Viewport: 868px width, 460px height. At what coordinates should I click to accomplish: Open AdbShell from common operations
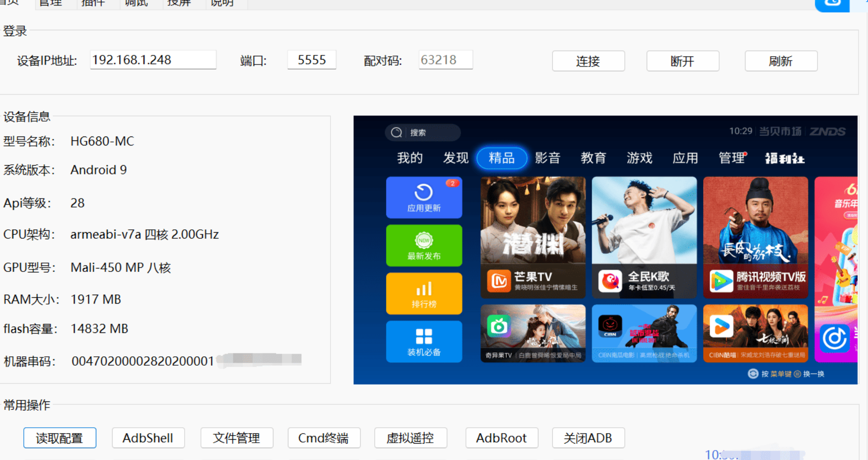(148, 438)
